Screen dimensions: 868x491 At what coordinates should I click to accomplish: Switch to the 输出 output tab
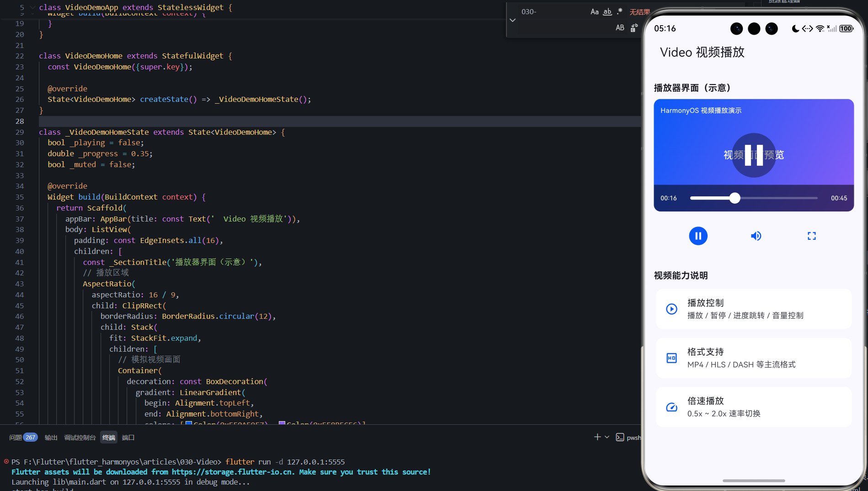[51, 438]
